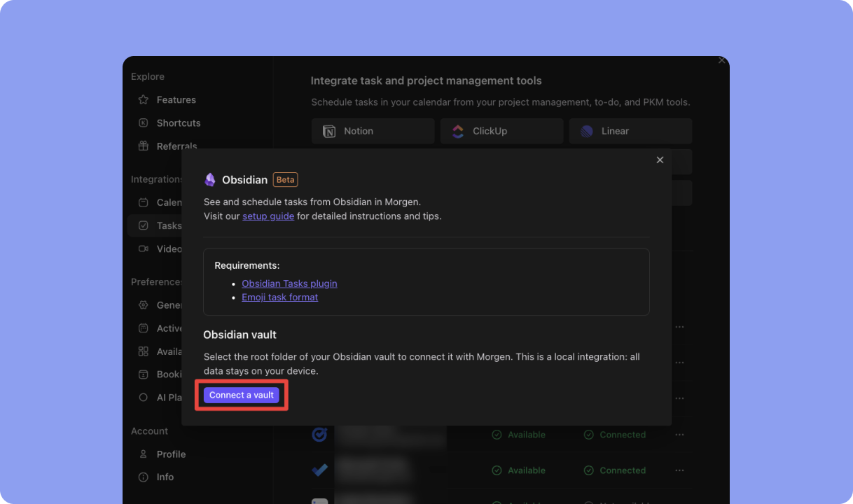Select the Linear integration button
853x504 pixels.
pos(631,131)
